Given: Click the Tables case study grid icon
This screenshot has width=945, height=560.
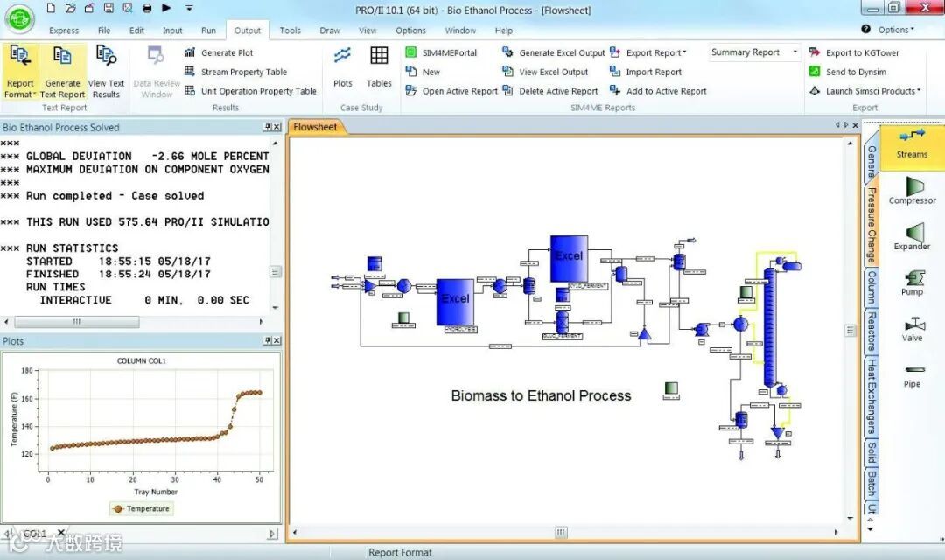Looking at the screenshot, I should point(379,66).
